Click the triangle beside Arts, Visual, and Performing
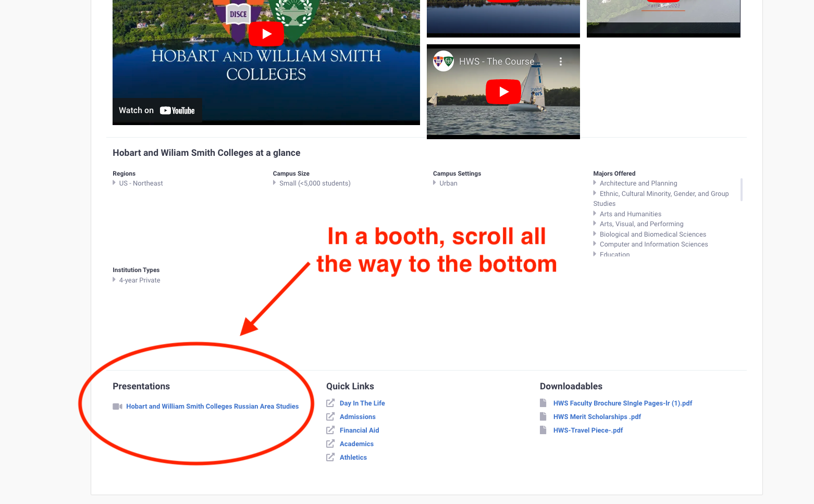814x504 pixels. [595, 224]
